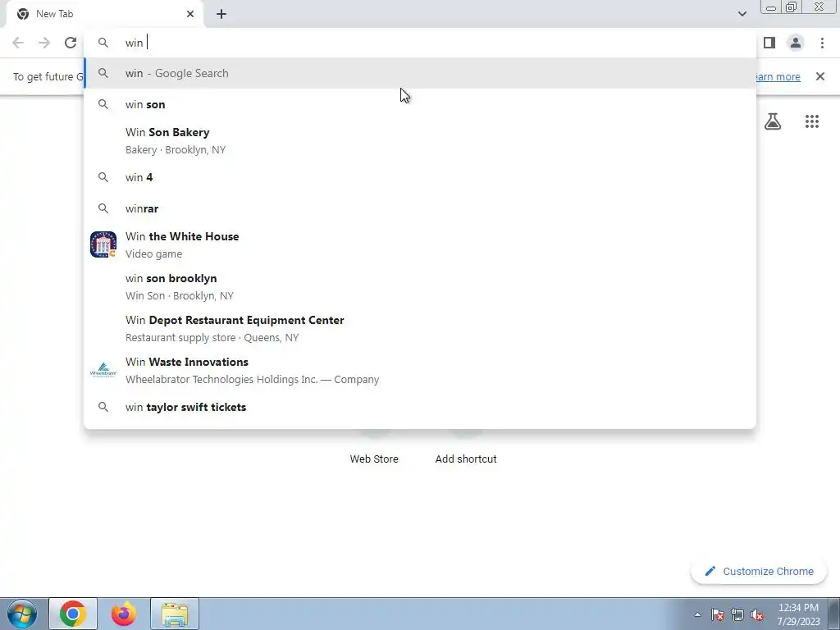Open the side panel icon

point(769,43)
